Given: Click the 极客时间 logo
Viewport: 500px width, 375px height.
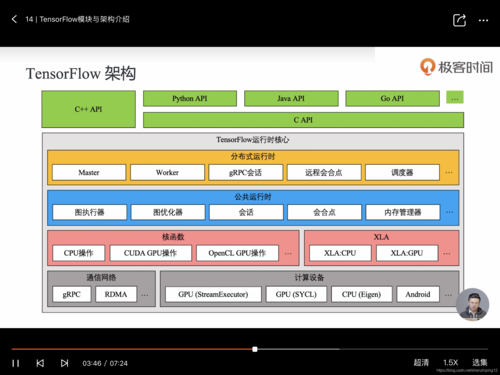Looking at the screenshot, I should coord(456,67).
